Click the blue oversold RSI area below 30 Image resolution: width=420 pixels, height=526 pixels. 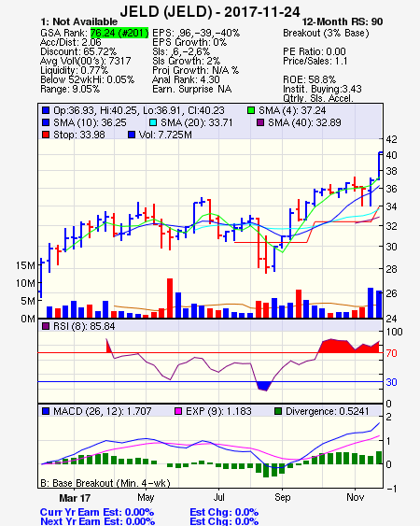[x=264, y=386]
